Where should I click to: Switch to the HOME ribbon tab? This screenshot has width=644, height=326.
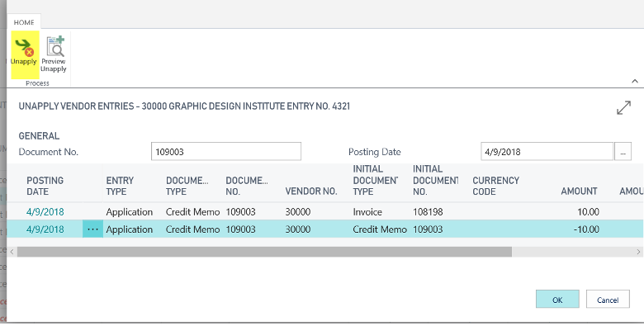pos(24,22)
